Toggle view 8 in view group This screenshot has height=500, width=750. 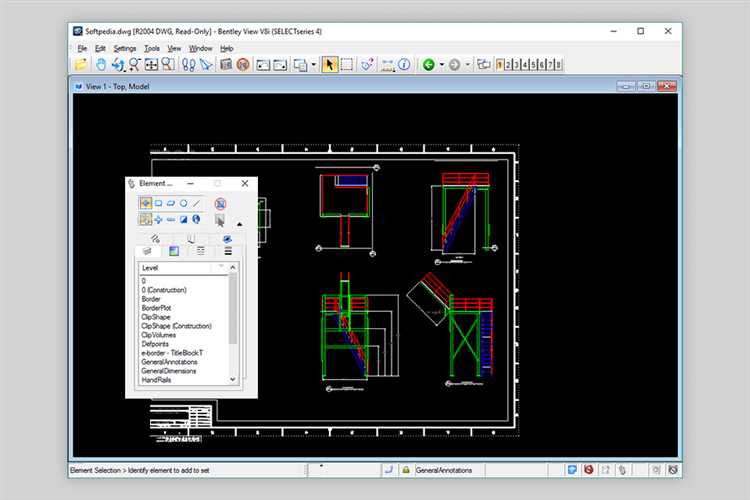[558, 64]
